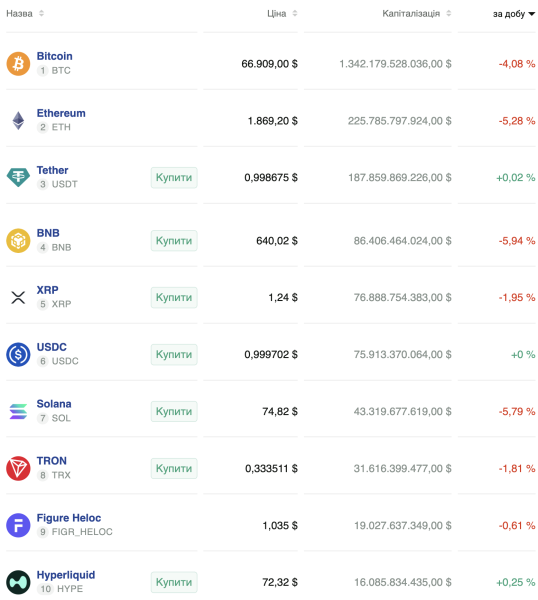The width and height of the screenshot is (538, 600).
Task: Click the TRON red logo icon
Action: [18, 468]
